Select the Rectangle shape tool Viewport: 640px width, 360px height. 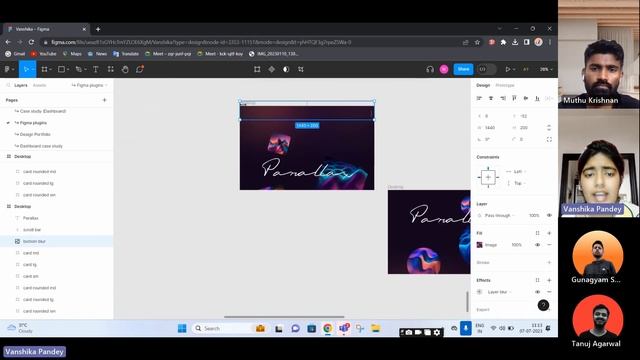tap(61, 69)
